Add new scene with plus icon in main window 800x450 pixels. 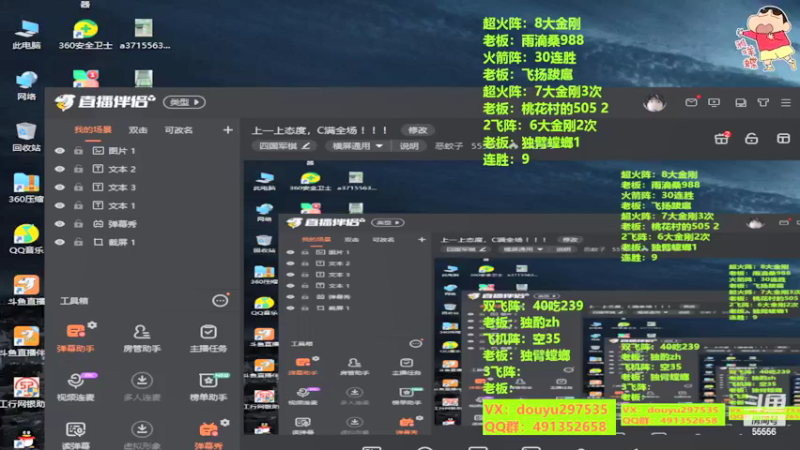[228, 130]
